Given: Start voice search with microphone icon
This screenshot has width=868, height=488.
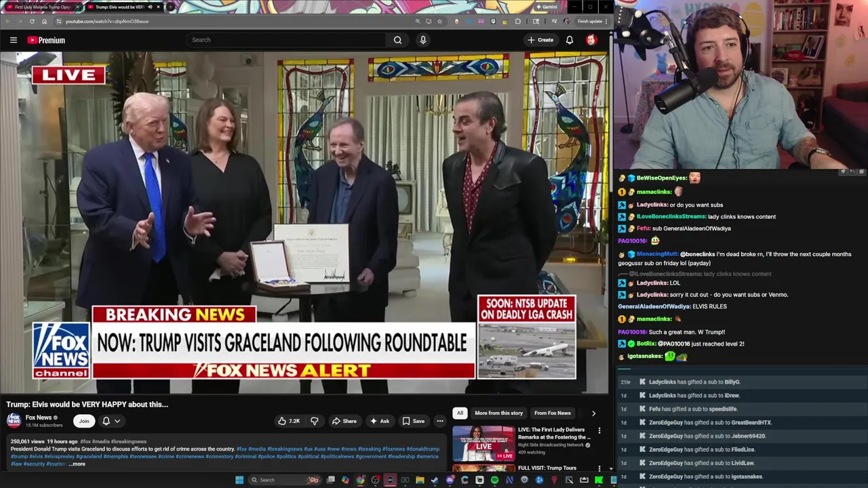Looking at the screenshot, I should (423, 40).
